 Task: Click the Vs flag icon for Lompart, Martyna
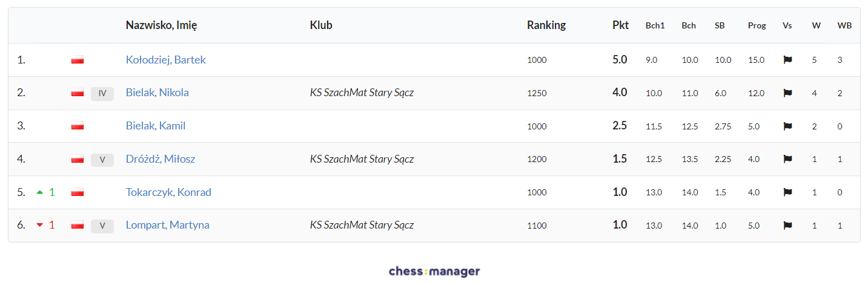coord(787,226)
